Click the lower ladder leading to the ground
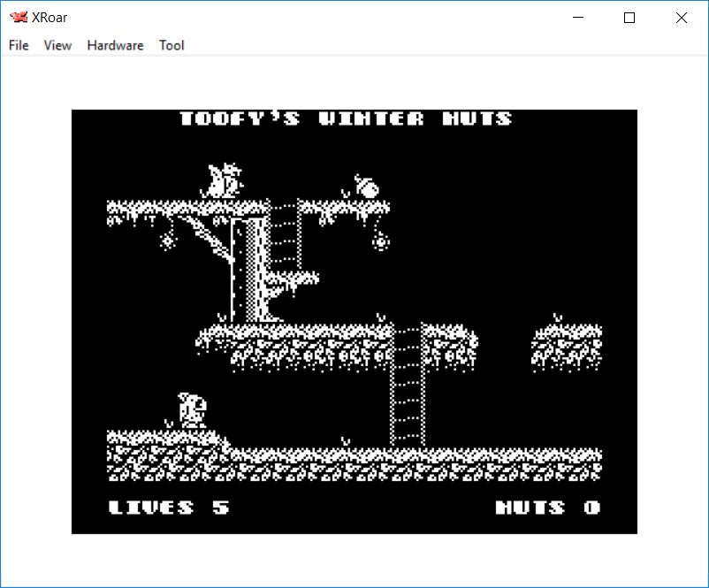 [x=408, y=385]
